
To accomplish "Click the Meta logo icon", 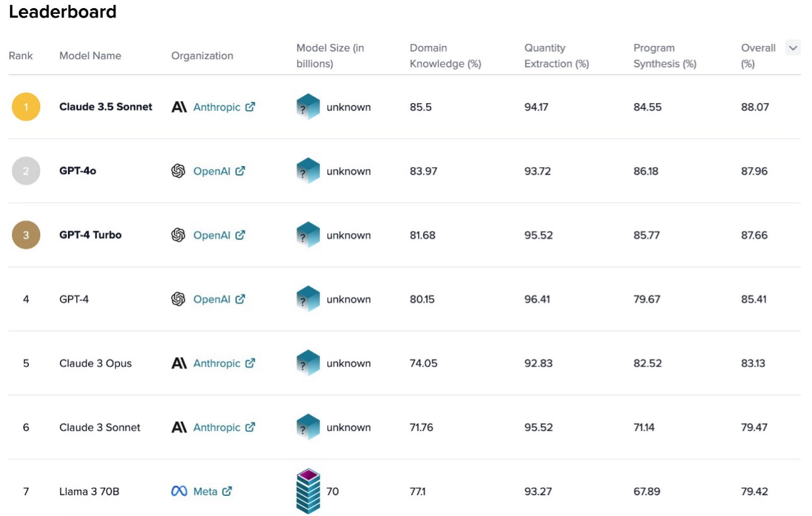I will pyautogui.click(x=179, y=491).
